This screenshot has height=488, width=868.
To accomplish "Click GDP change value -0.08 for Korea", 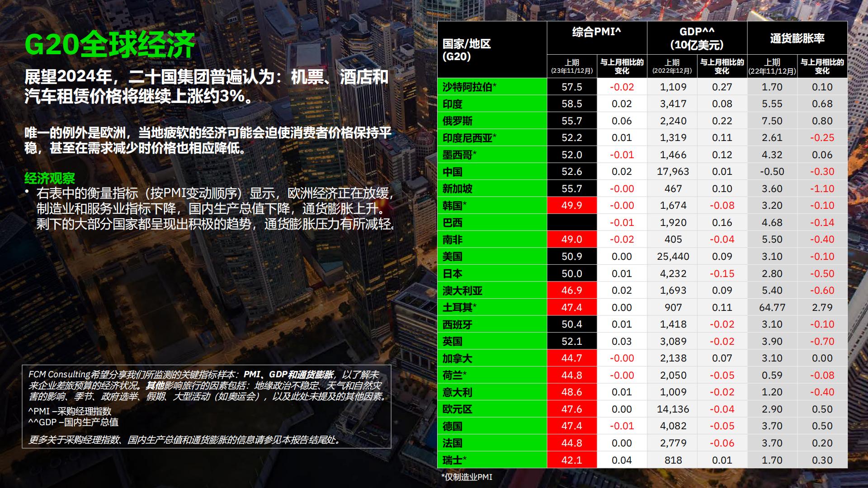I will pyautogui.click(x=722, y=206).
